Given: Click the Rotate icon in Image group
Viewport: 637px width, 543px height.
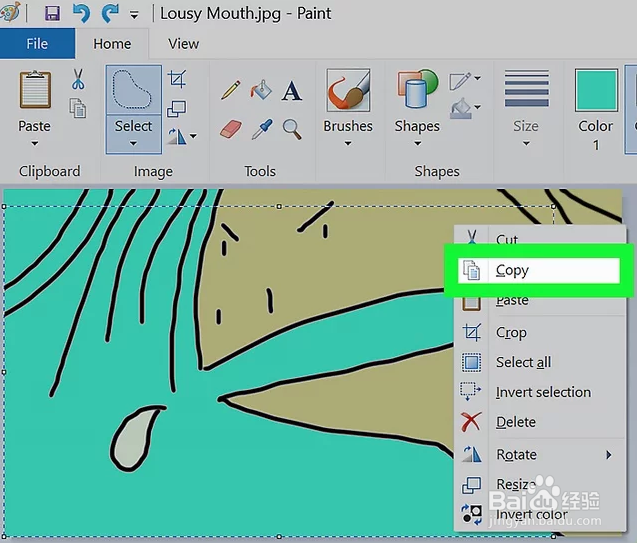Looking at the screenshot, I should [176, 136].
